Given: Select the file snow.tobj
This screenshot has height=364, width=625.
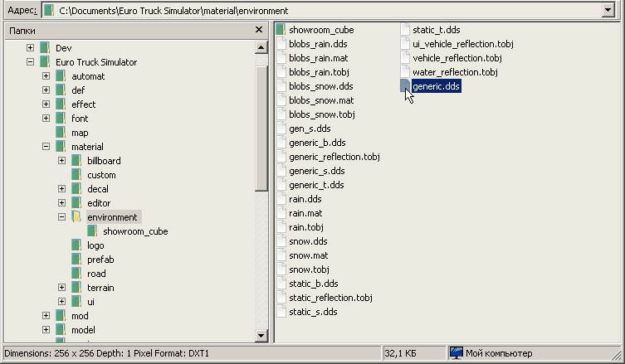Looking at the screenshot, I should click(309, 269).
